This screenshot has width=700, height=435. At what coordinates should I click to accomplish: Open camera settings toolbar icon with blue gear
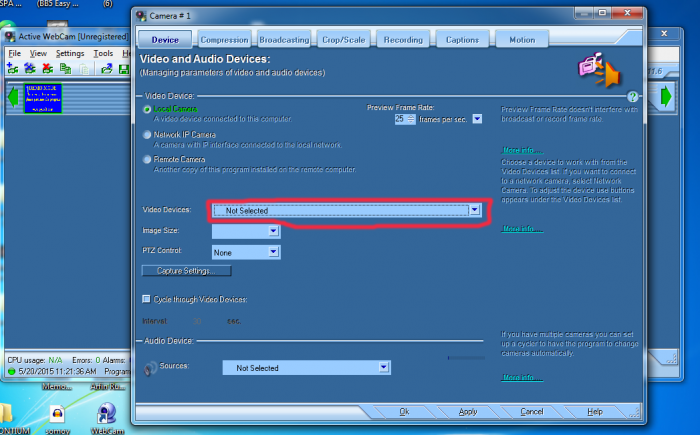[30, 68]
